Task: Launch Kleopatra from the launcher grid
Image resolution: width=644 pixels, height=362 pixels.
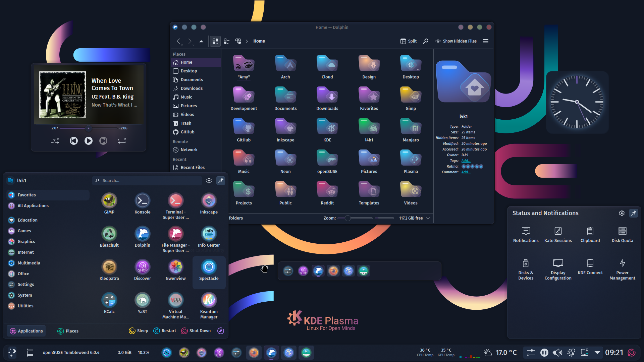Action: pos(109,270)
